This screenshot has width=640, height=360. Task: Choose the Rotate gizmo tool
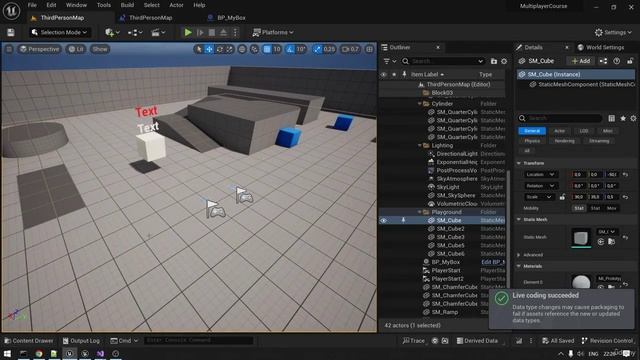pos(220,49)
